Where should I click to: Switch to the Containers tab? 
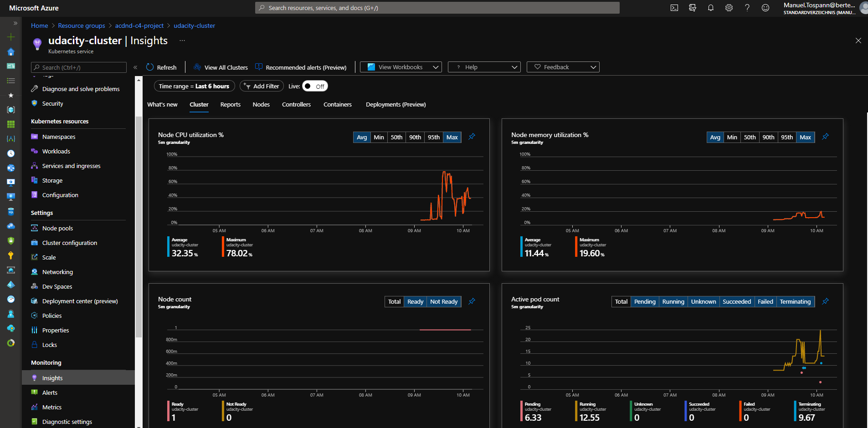[x=338, y=104]
